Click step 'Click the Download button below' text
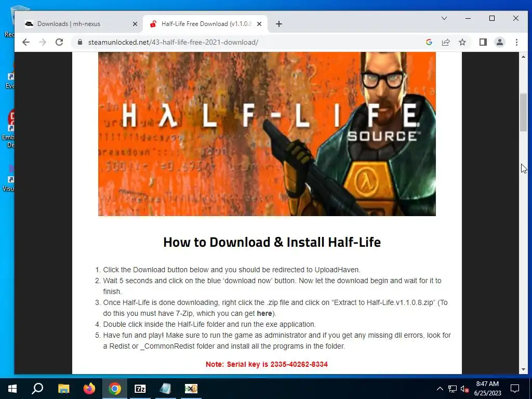 click(x=232, y=270)
